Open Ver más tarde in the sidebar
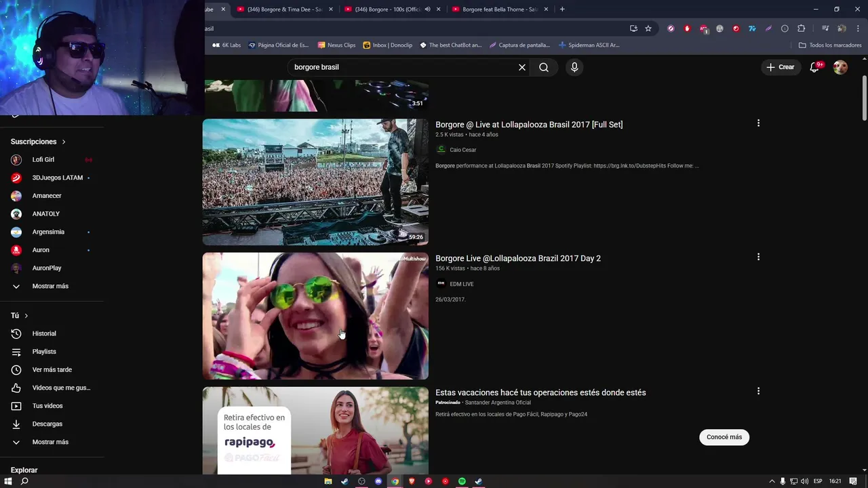868x488 pixels. pyautogui.click(x=52, y=369)
